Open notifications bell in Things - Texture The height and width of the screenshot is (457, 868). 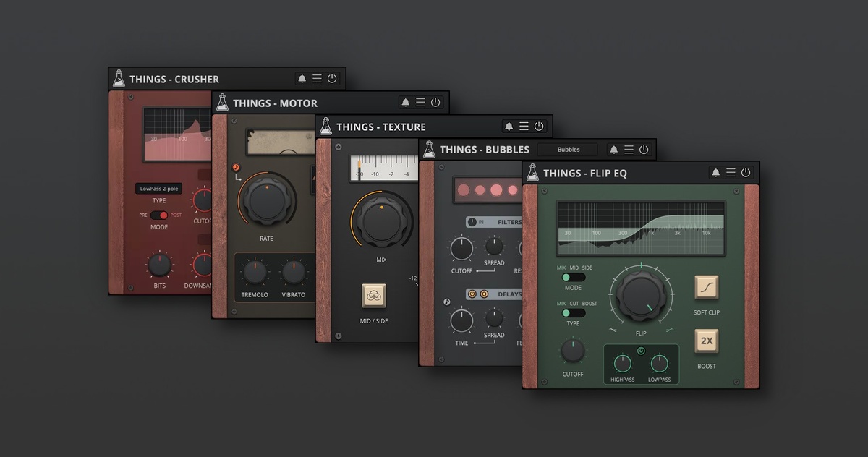pos(509,127)
